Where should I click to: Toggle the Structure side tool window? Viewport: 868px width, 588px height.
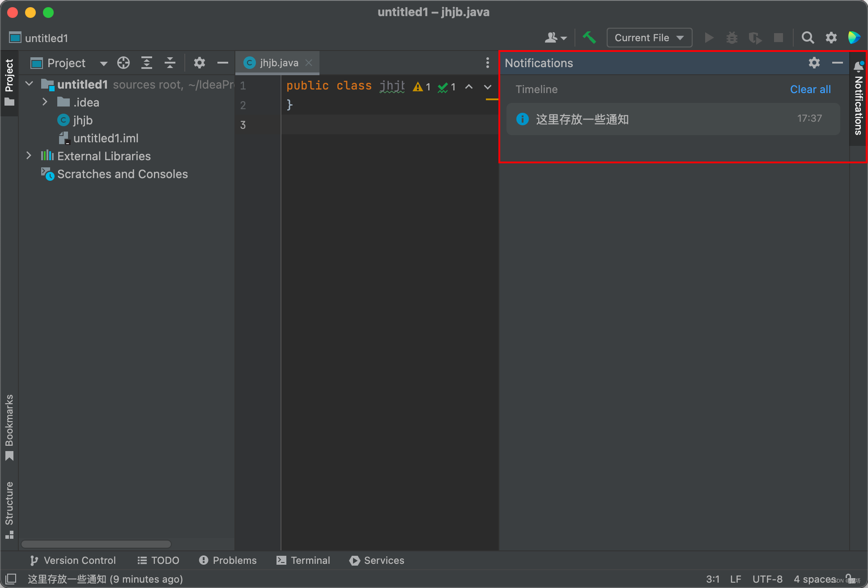[9, 510]
